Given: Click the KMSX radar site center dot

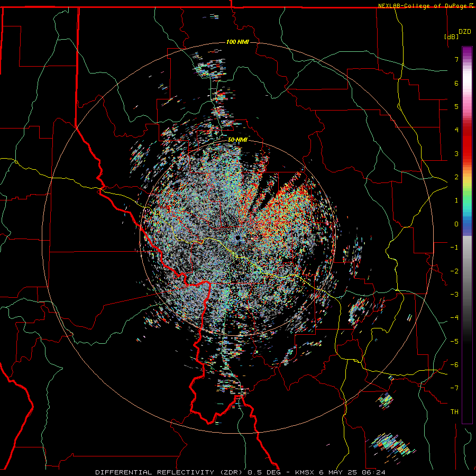Looking at the screenshot, I should (x=238, y=237).
